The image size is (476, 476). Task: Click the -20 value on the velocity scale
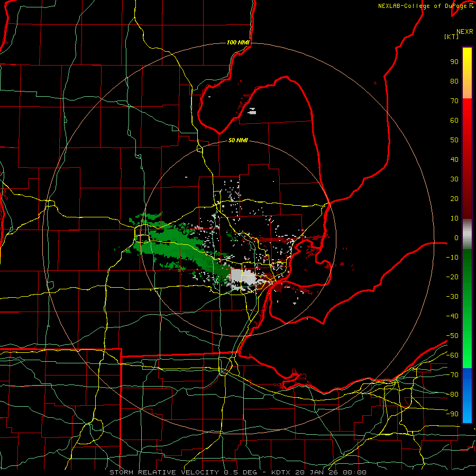(452, 277)
